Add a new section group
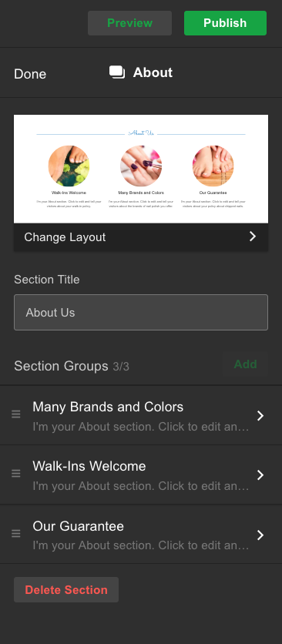This screenshot has width=282, height=644. click(246, 364)
